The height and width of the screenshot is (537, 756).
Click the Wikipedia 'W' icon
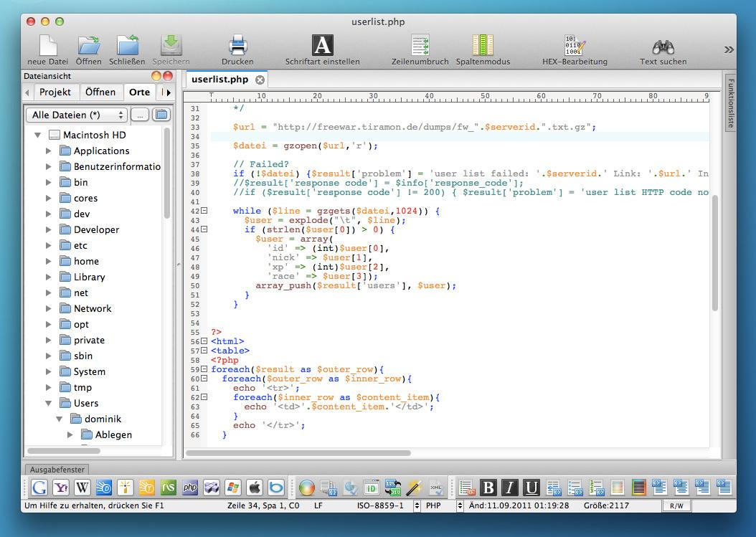click(x=82, y=488)
